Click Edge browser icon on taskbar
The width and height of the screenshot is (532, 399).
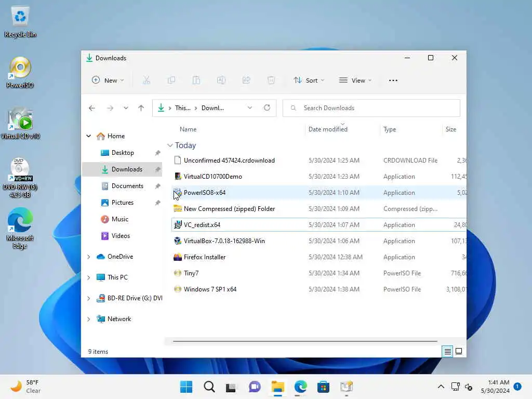[x=301, y=387]
